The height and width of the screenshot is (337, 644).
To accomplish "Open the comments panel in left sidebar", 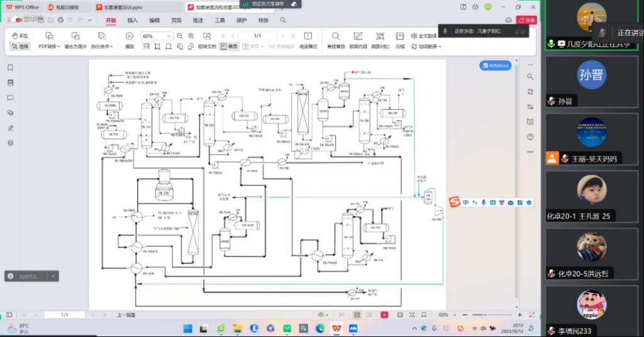I will [x=11, y=98].
